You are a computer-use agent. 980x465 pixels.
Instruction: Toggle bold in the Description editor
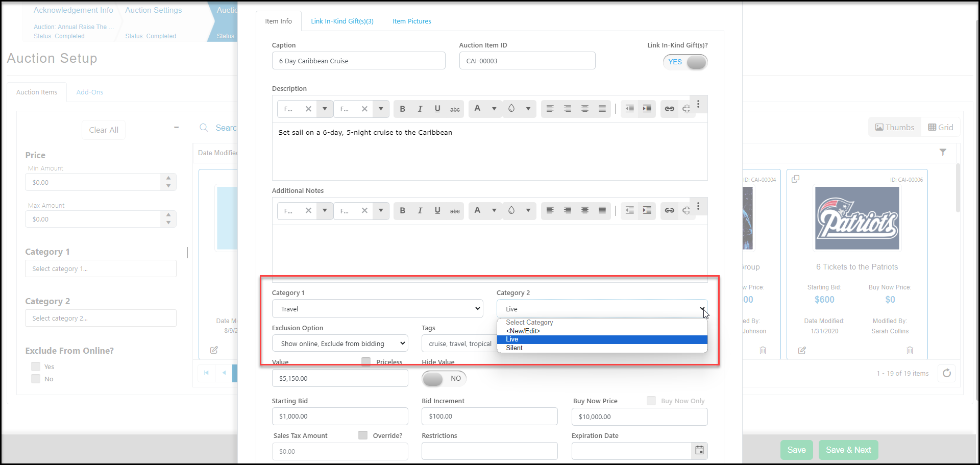point(402,109)
